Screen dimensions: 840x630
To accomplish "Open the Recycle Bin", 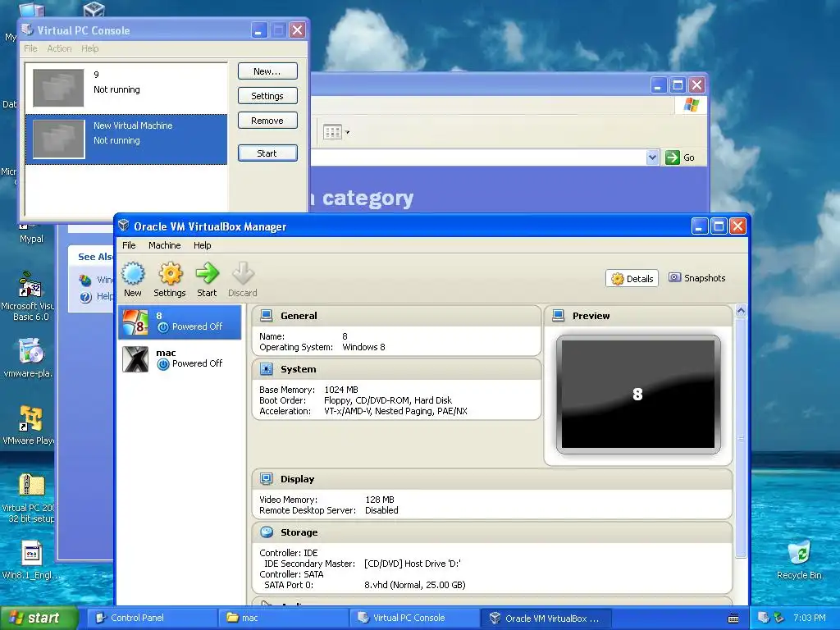I will pos(799,559).
